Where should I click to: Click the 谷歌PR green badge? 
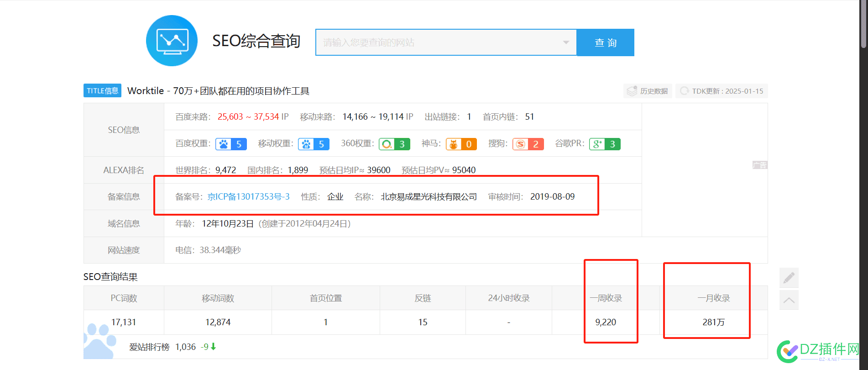coord(605,144)
